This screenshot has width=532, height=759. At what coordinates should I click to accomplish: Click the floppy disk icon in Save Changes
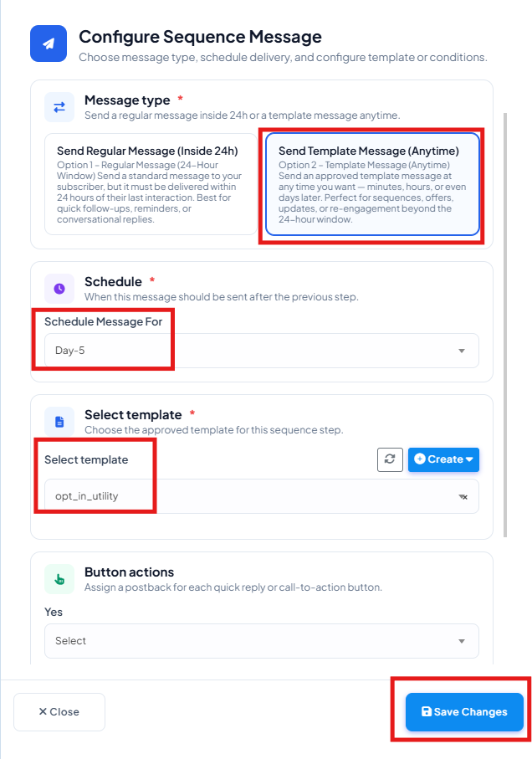(427, 711)
